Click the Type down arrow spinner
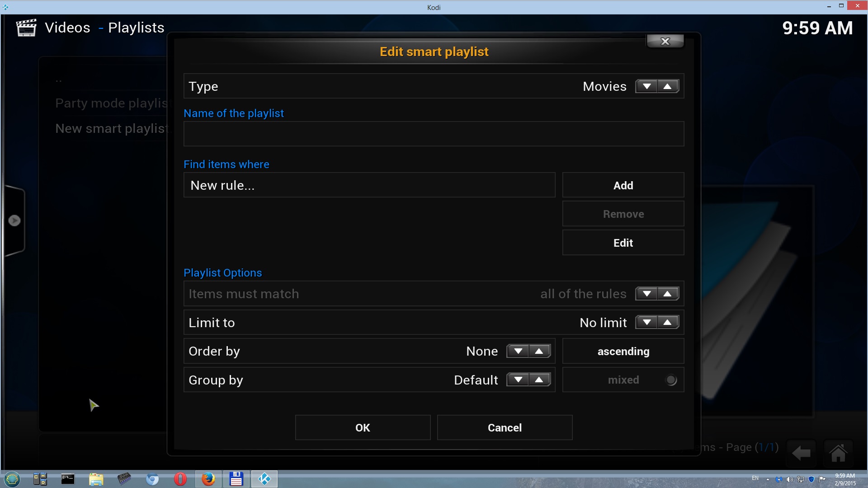 [x=646, y=86]
